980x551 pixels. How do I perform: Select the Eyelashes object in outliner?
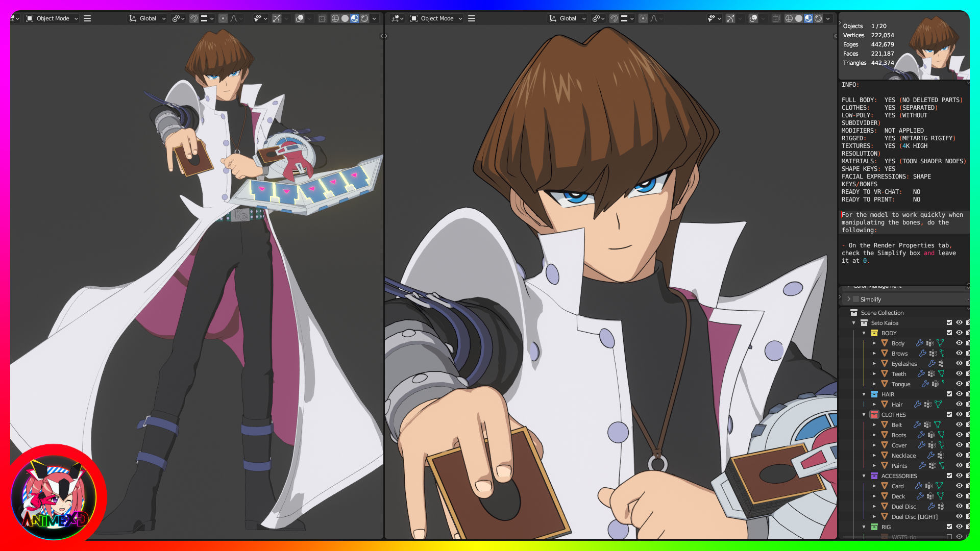[904, 364]
